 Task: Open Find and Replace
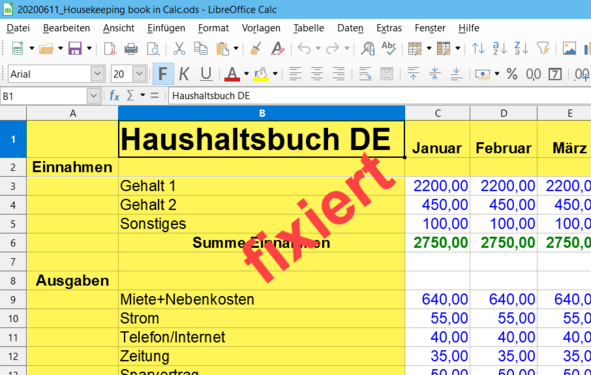[367, 49]
